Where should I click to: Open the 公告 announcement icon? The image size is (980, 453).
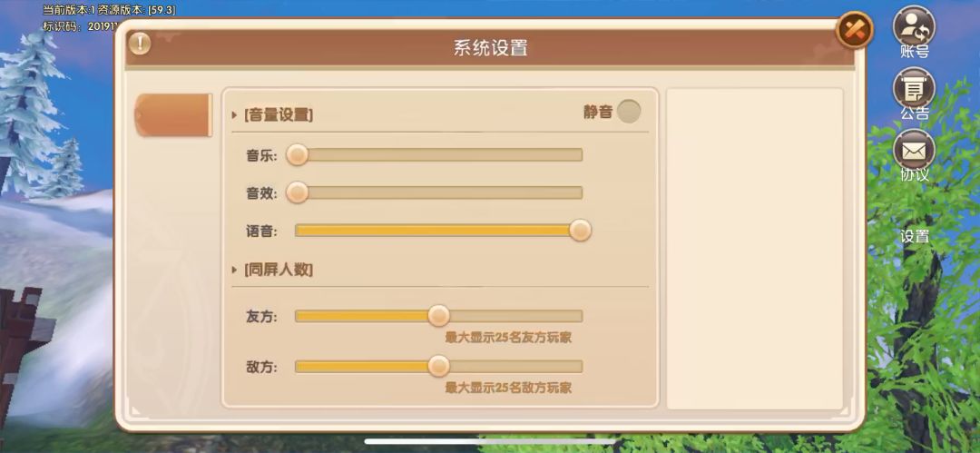point(914,89)
